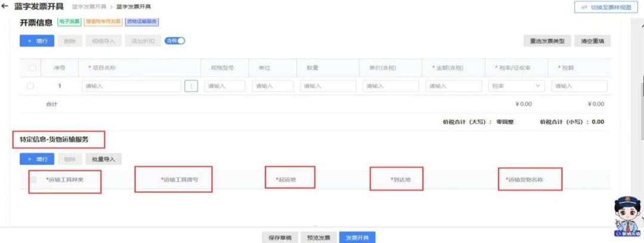644x243 pixels.
Task: Focus the 规格型号 input in row 1
Action: tap(225, 86)
